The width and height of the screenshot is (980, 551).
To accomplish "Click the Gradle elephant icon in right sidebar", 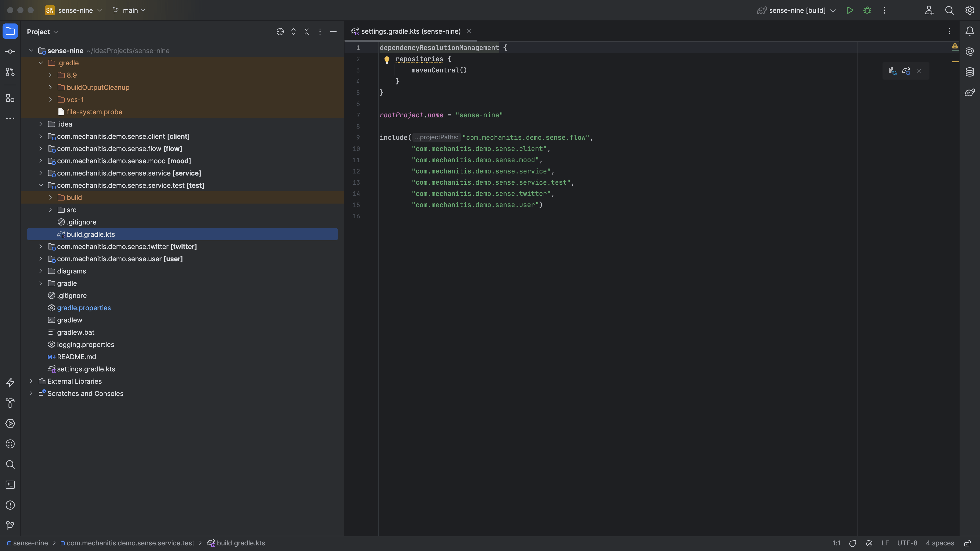I will click(969, 92).
